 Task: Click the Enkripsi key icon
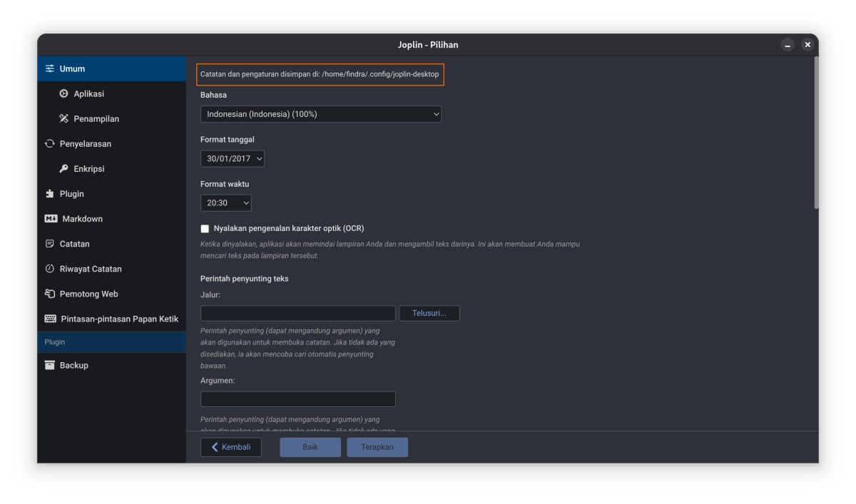pos(63,169)
